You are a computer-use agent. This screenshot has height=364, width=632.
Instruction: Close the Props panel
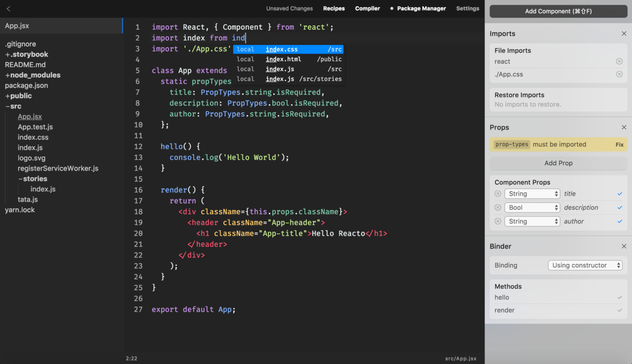[x=624, y=127]
